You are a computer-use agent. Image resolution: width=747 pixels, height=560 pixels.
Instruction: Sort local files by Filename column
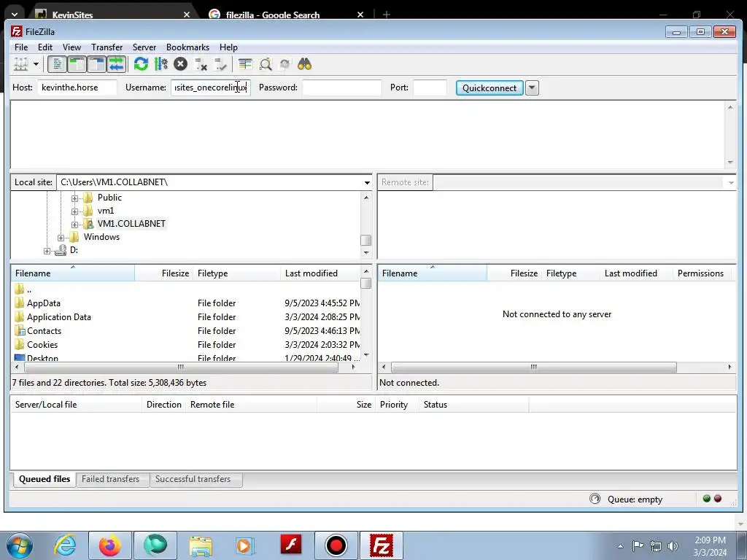73,273
